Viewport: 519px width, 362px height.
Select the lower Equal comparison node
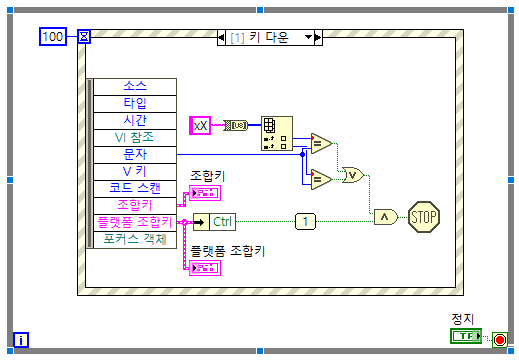click(321, 179)
